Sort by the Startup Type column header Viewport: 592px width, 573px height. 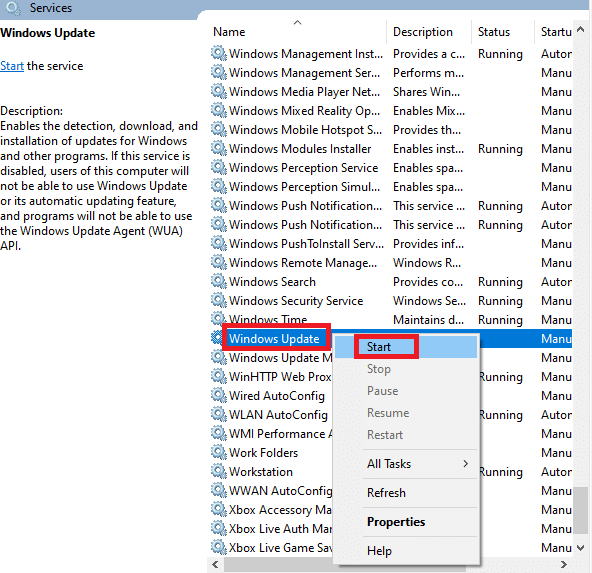click(x=554, y=32)
